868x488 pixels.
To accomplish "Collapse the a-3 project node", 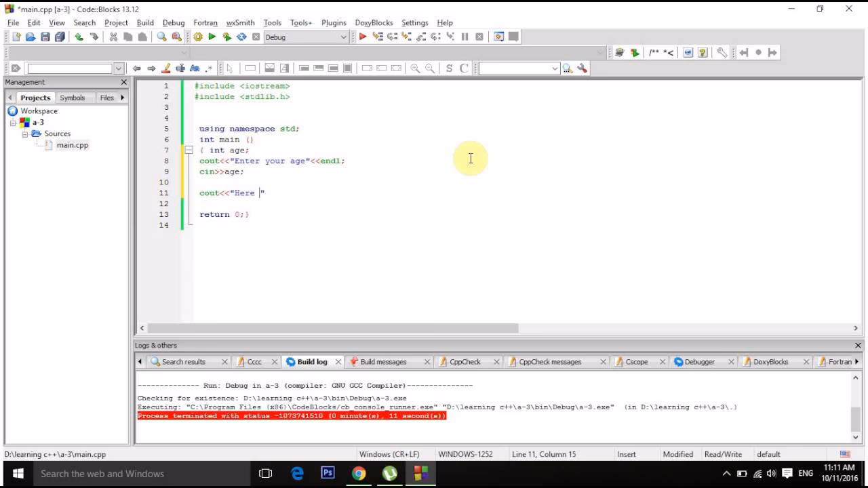I will tap(13, 123).
